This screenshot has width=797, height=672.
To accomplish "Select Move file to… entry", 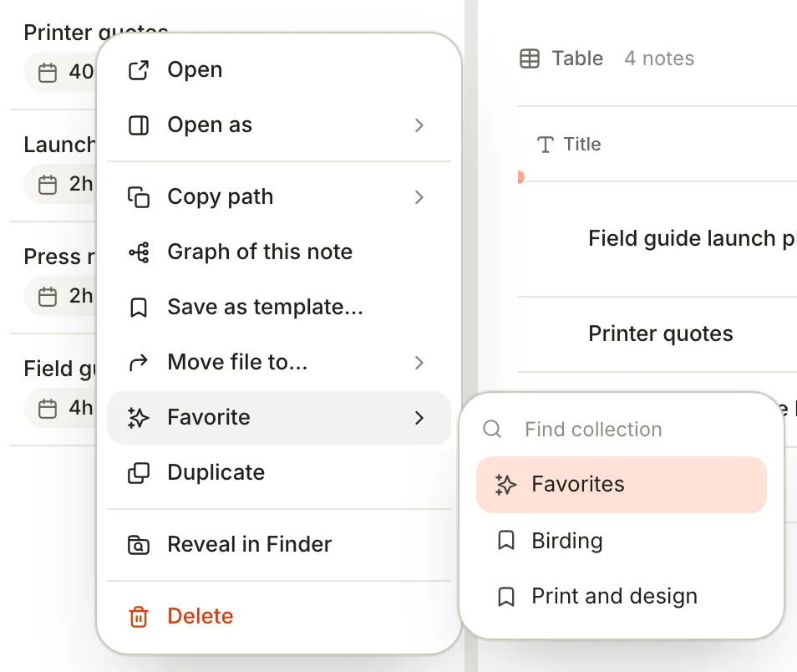I will coord(278,362).
